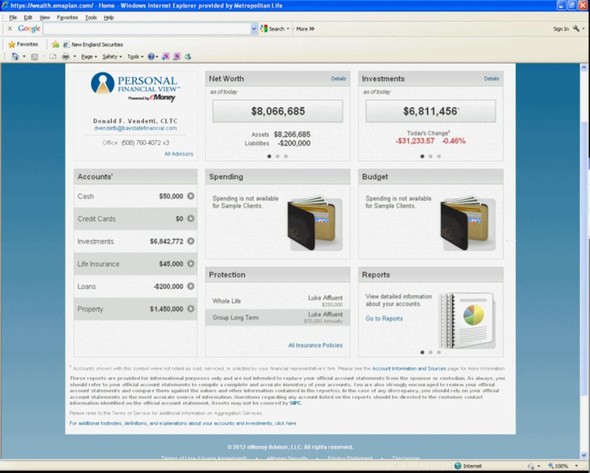Click the report booklet image in Reports
The image size is (590, 473).
(x=467, y=321)
